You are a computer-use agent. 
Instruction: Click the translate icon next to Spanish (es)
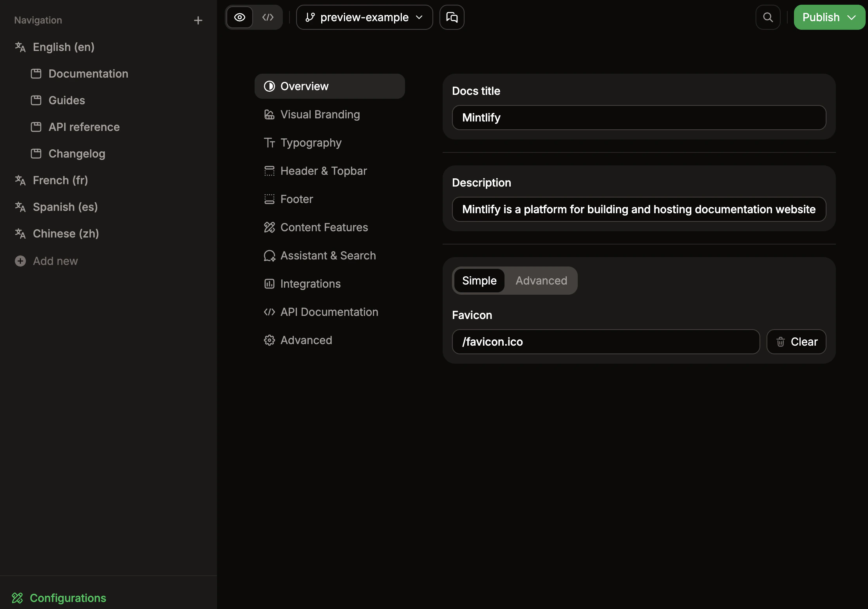[20, 207]
